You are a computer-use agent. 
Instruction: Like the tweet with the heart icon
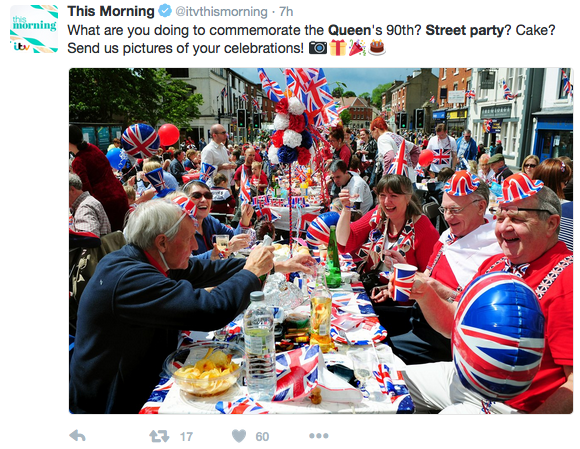[239, 436]
